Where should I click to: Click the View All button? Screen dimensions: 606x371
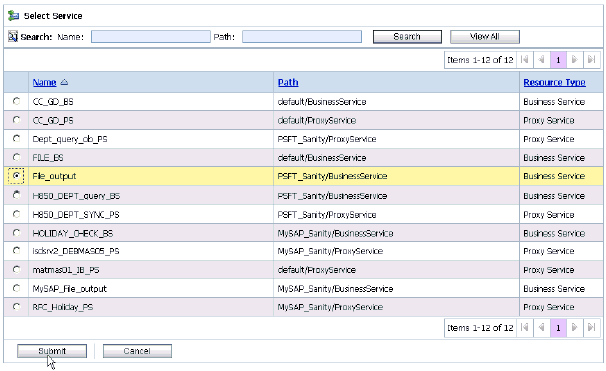pos(485,37)
